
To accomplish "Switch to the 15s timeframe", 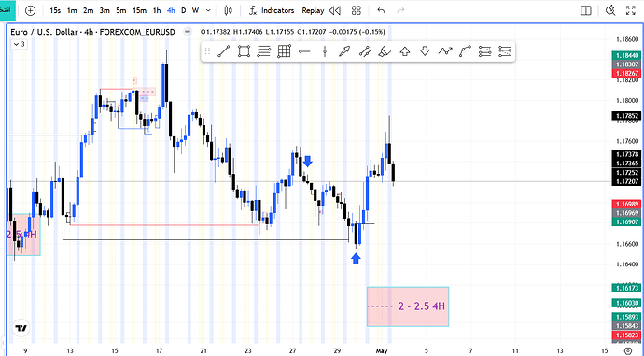I will coord(55,10).
